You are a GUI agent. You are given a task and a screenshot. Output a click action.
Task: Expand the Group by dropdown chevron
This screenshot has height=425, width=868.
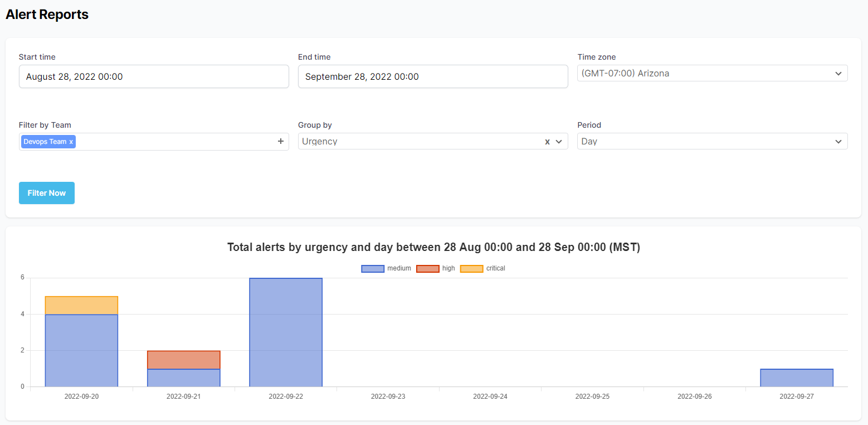coord(559,142)
